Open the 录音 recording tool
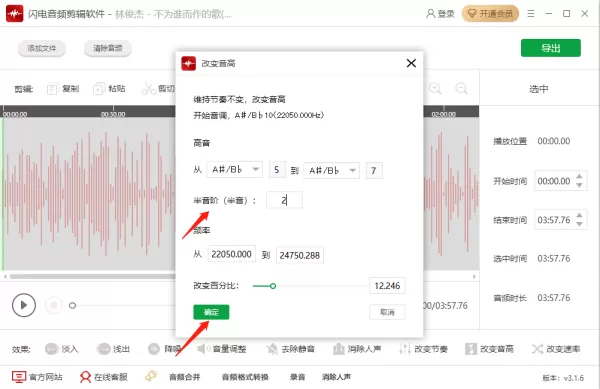Image resolution: width=600 pixels, height=389 pixels. click(297, 377)
